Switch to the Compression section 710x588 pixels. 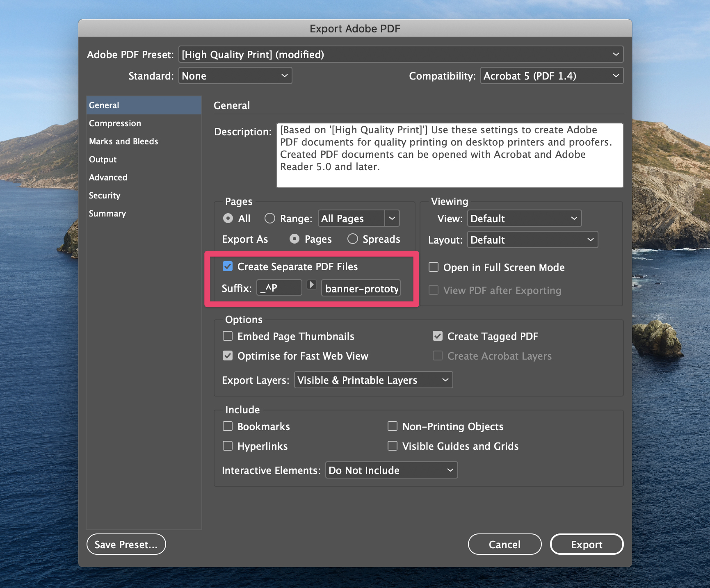pos(144,123)
